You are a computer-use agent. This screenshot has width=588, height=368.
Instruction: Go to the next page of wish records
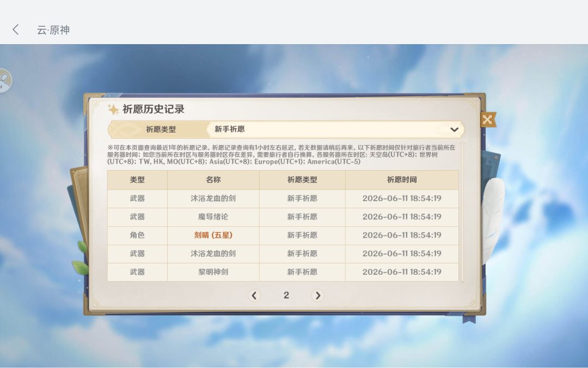[x=317, y=295]
